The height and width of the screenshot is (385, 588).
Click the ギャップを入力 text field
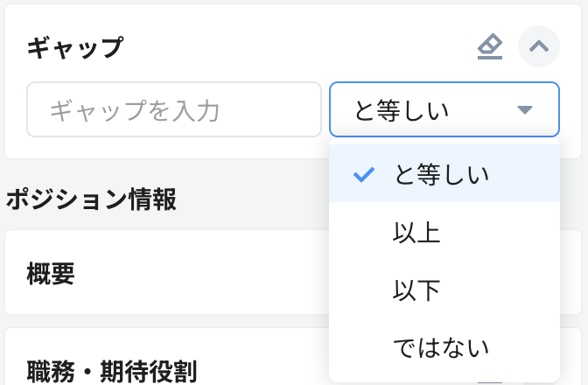(x=174, y=110)
